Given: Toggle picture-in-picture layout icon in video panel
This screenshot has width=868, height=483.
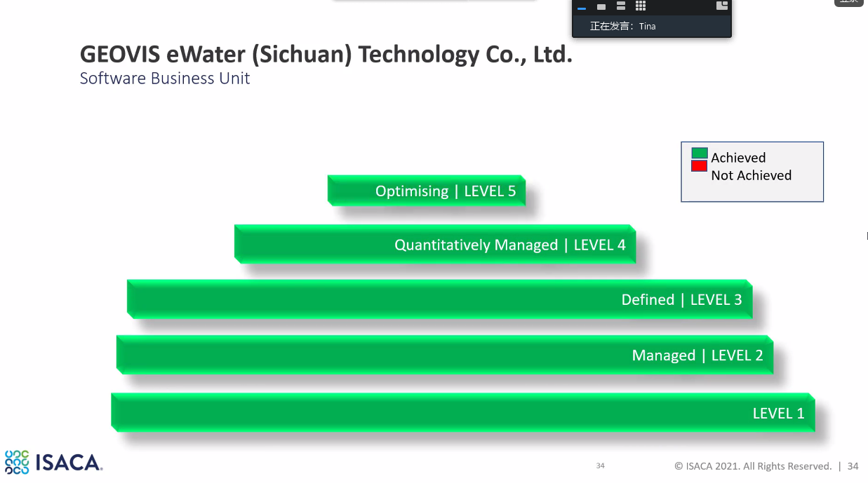Looking at the screenshot, I should (x=722, y=5).
